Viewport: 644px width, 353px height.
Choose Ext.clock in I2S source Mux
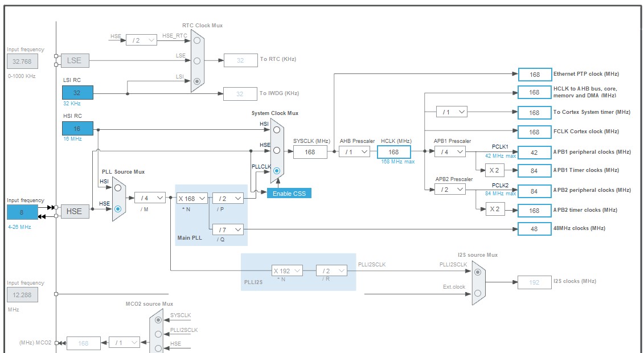(478, 293)
